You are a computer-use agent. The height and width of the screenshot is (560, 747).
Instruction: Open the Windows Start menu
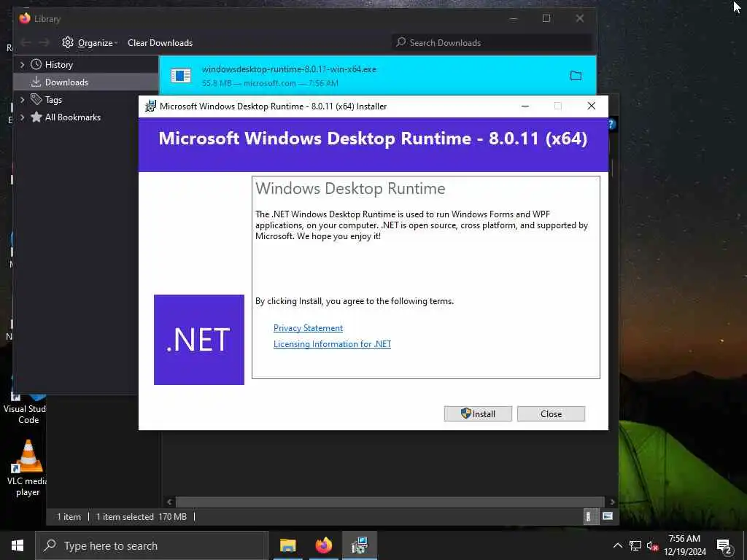[18, 545]
